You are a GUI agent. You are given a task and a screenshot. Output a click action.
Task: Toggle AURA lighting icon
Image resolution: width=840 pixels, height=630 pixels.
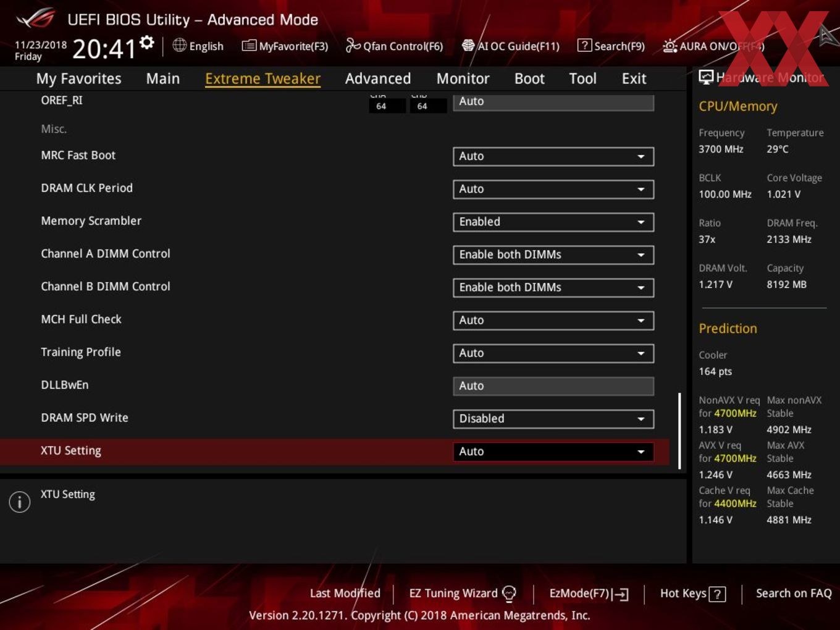click(670, 46)
